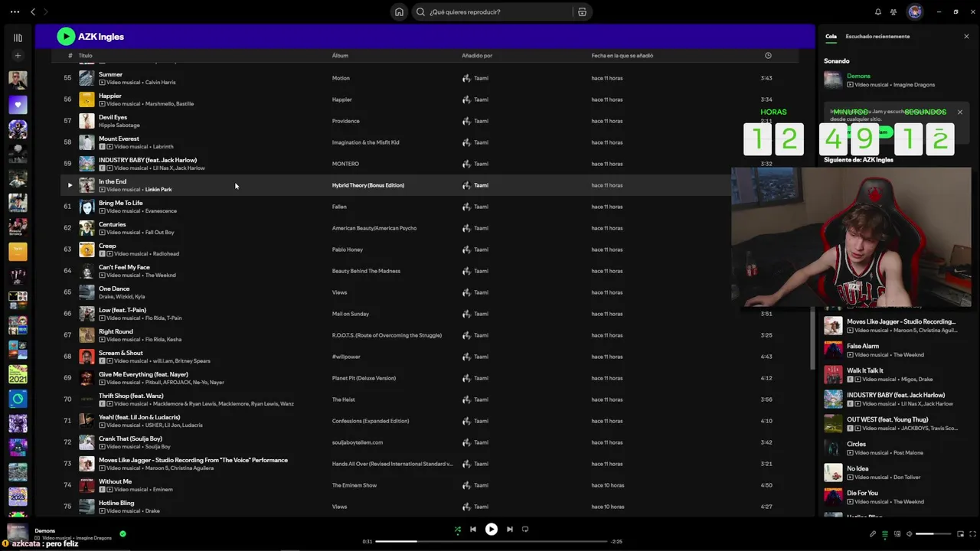Image resolution: width=980 pixels, height=551 pixels.
Task: Toggle Demons saved-to-library checkmark
Action: [122, 533]
